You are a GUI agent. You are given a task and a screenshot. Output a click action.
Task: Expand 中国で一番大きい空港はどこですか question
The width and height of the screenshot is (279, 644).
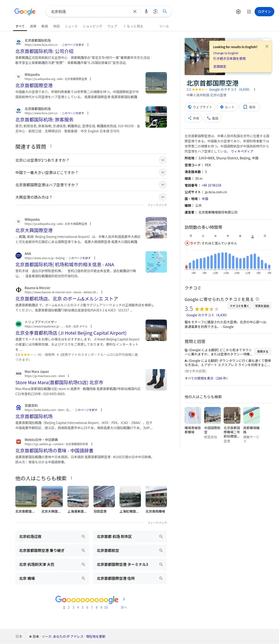click(x=91, y=173)
